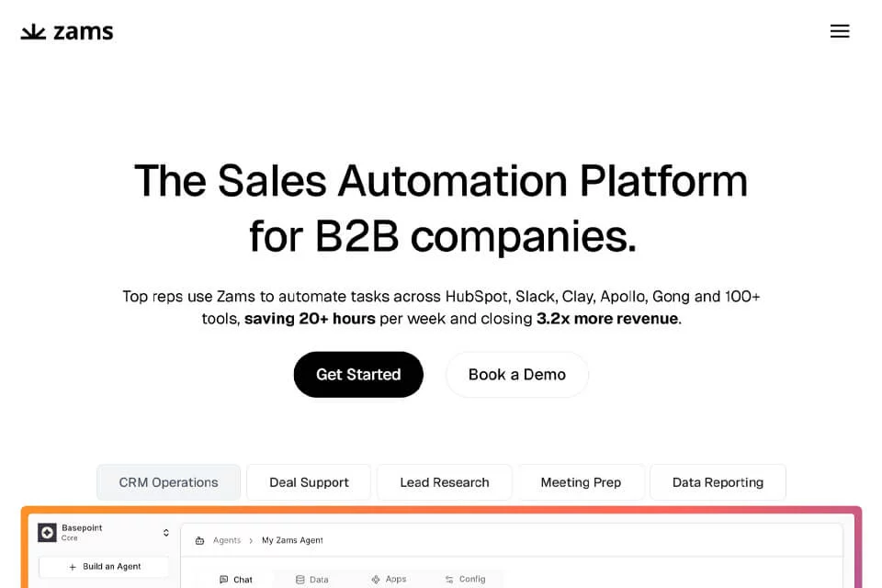Click the Zams logo icon
The width and height of the screenshot is (882, 588).
[x=33, y=31]
